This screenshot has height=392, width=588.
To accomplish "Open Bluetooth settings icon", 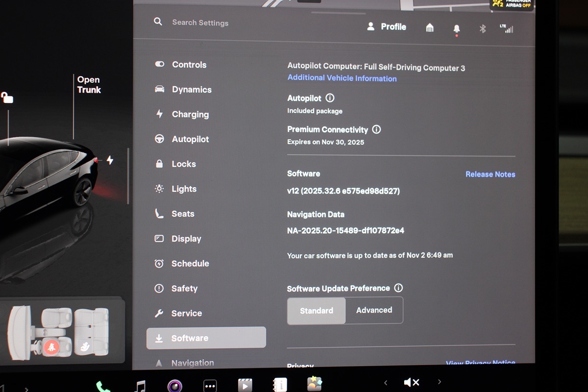I will (x=483, y=28).
